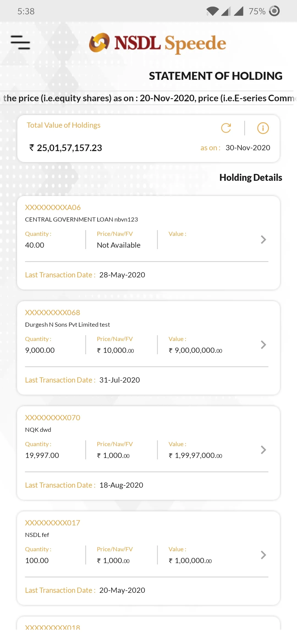Refresh the total value of holdings
The width and height of the screenshot is (297, 644).
point(226,128)
